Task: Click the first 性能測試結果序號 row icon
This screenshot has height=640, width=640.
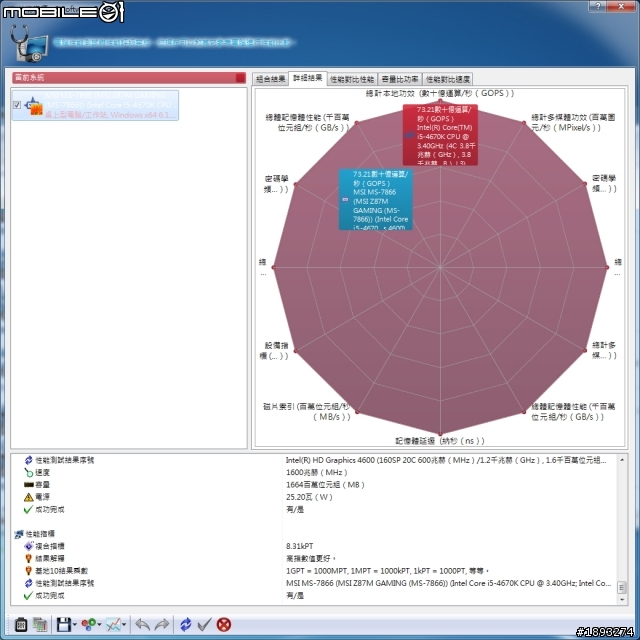Action: 28,460
